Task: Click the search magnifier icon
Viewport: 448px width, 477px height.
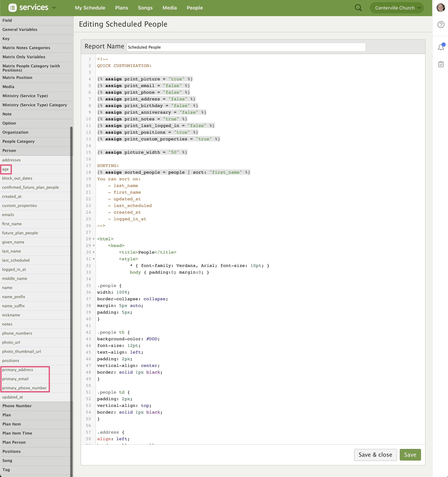Action: tap(358, 8)
